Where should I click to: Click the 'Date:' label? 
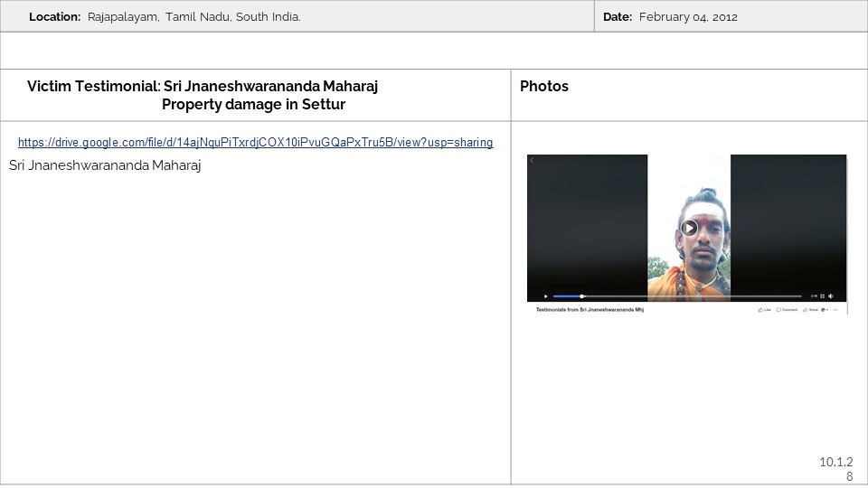tap(618, 17)
